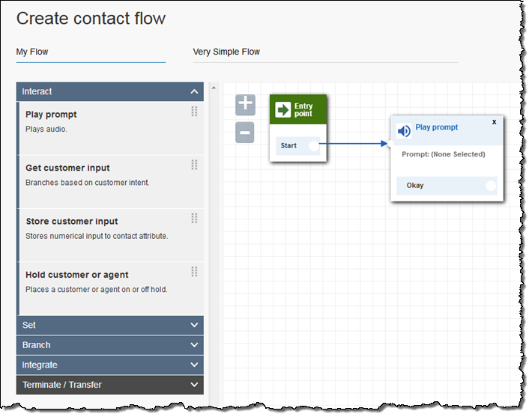Click the zoom out minus button

[x=245, y=133]
